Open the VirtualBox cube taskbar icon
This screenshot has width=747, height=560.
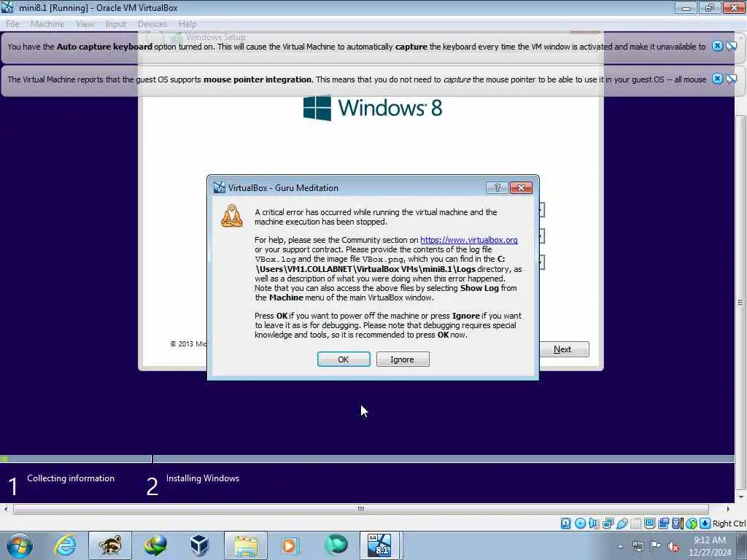tap(200, 545)
